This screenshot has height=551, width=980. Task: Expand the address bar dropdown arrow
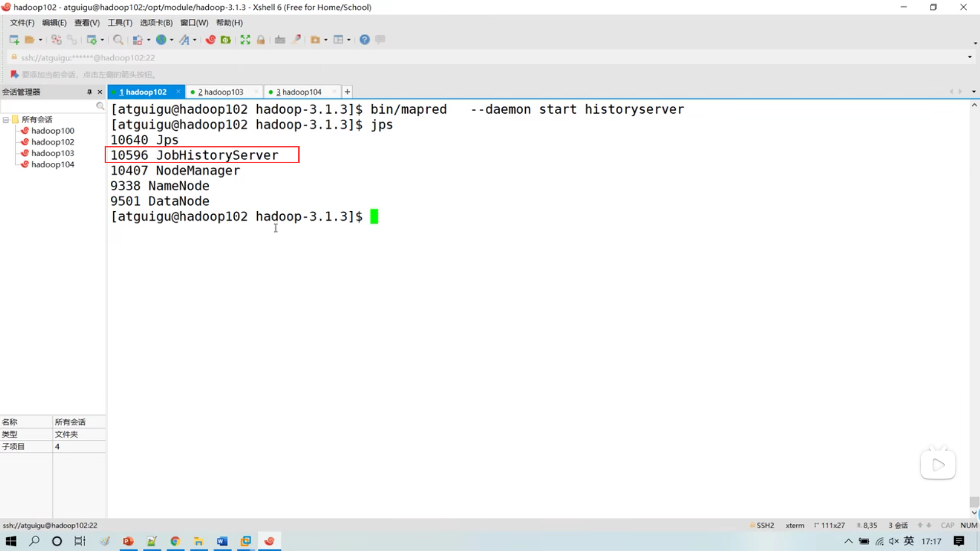click(x=970, y=57)
